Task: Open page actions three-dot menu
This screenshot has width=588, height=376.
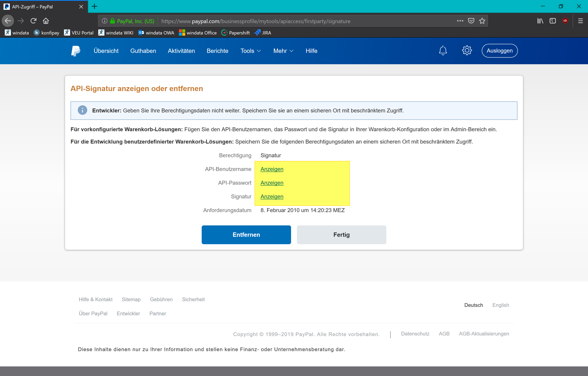Action: (460, 21)
